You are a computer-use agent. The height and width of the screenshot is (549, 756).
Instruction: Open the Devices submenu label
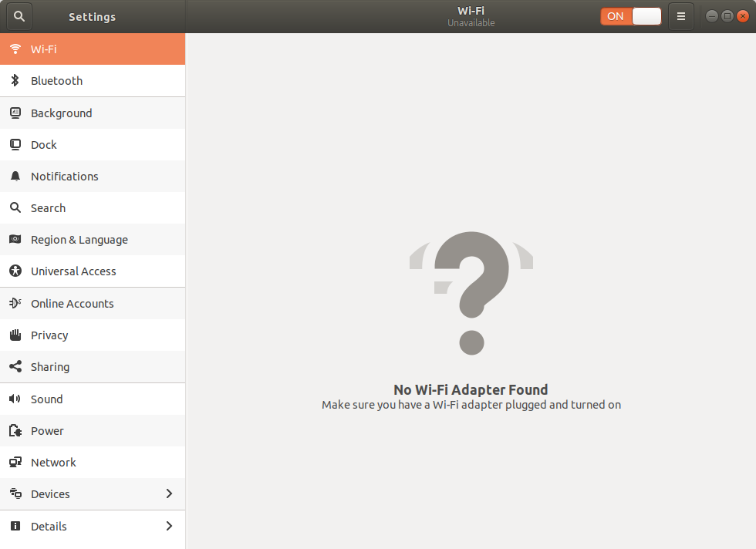pos(50,494)
